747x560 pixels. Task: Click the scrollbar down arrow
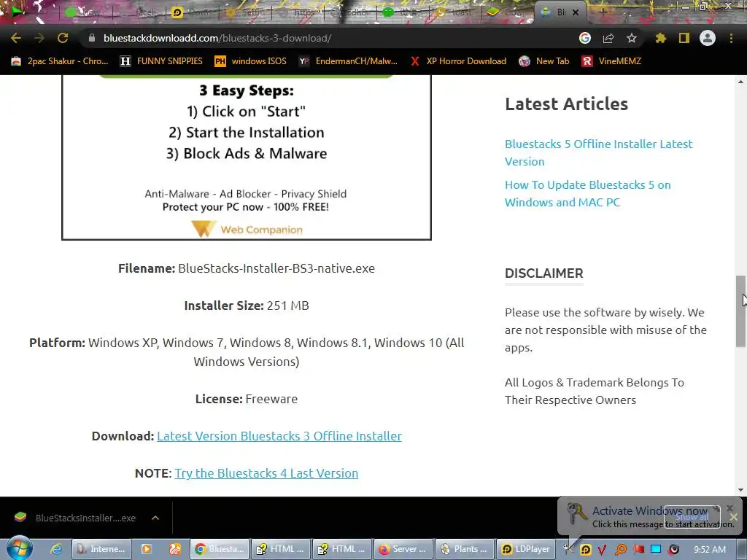point(740,490)
